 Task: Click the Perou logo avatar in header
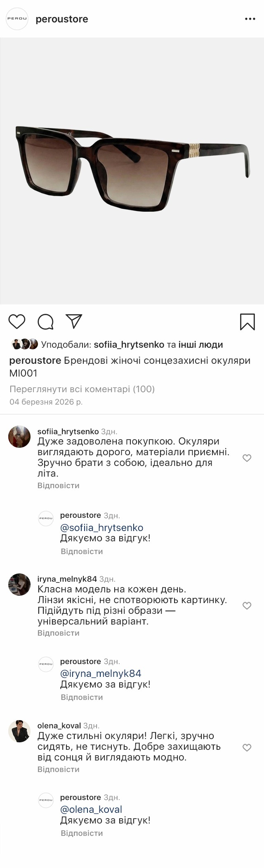[x=17, y=19]
